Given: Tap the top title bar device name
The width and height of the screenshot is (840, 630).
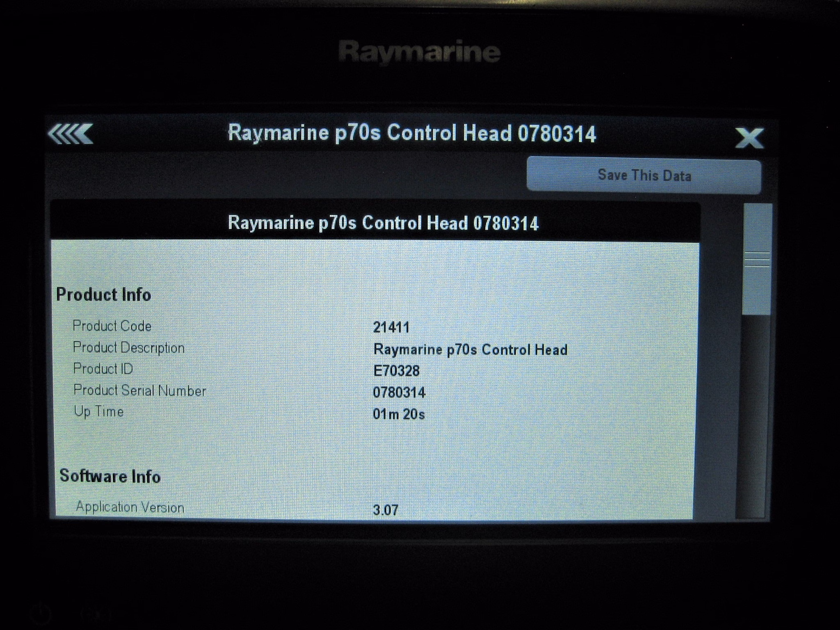Looking at the screenshot, I should (x=411, y=134).
